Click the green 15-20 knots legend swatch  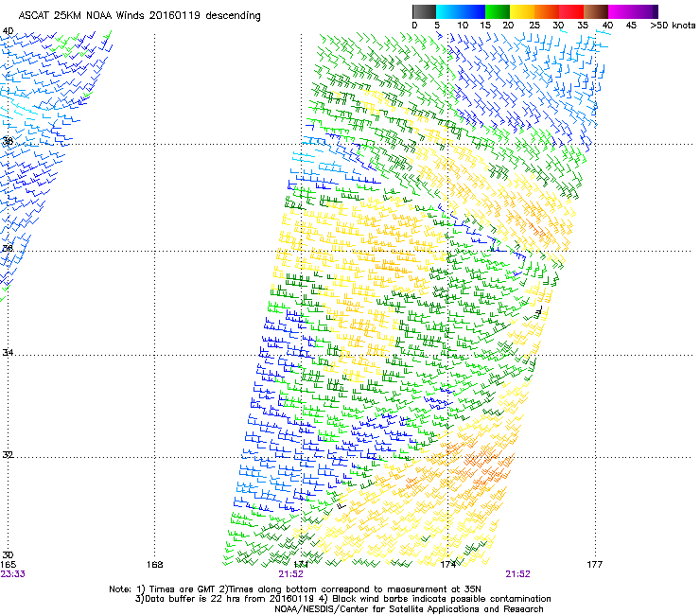498,11
